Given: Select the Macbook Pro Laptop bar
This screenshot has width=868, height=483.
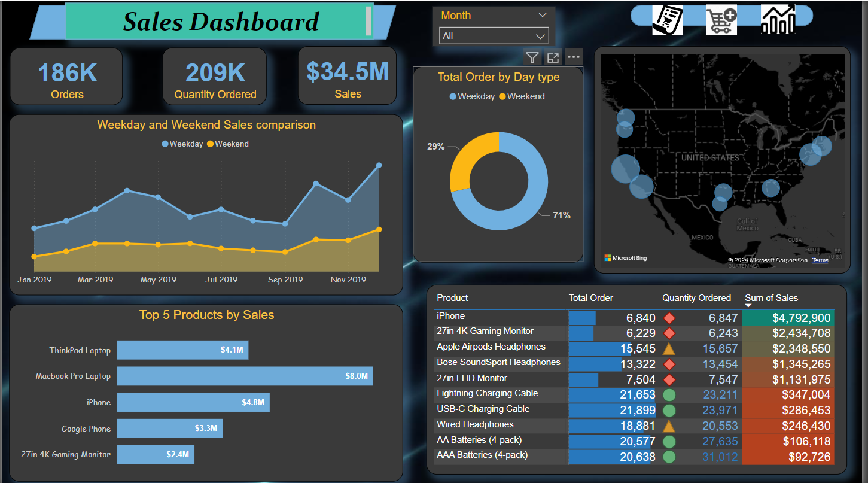Looking at the screenshot, I should [245, 376].
